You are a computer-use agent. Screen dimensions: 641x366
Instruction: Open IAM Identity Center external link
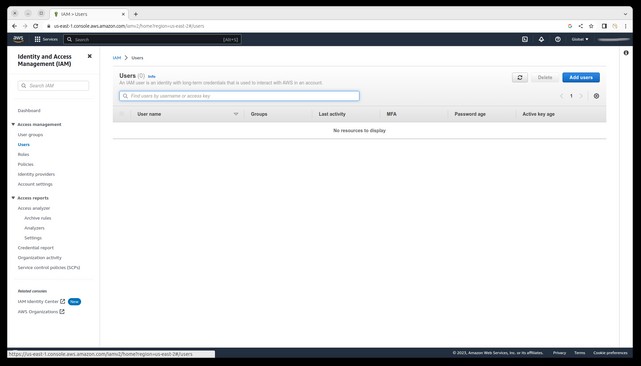[41, 301]
